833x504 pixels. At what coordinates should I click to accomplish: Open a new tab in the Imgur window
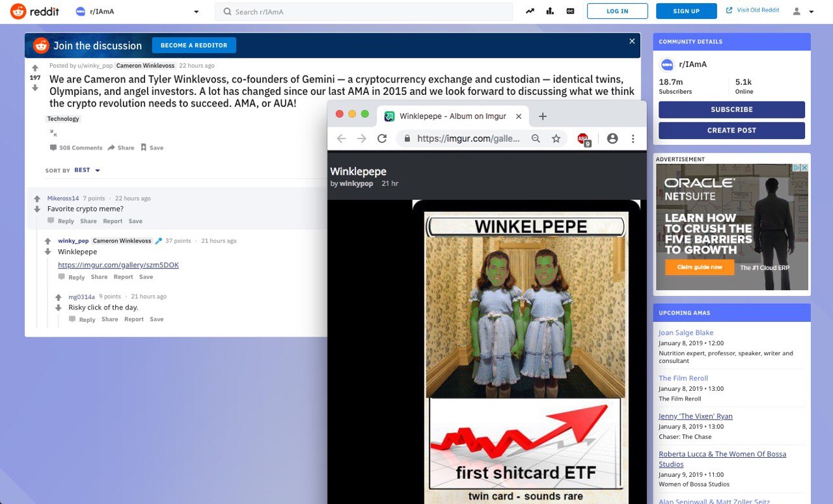tap(543, 116)
